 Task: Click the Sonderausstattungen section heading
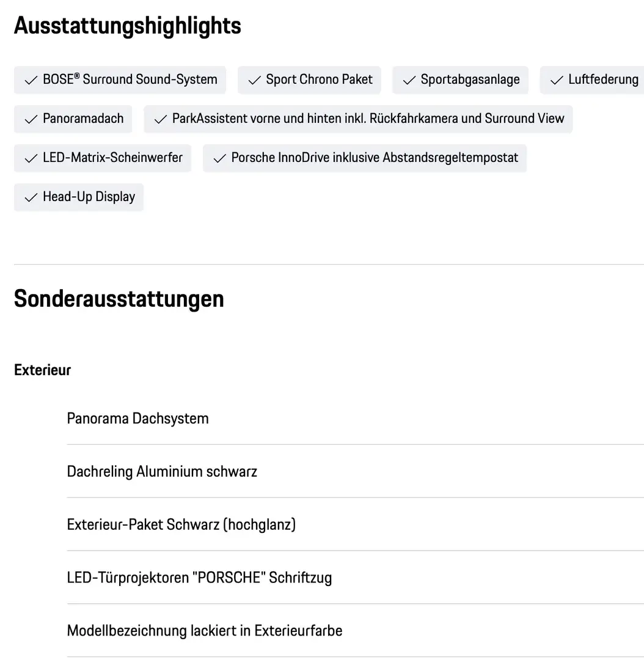[119, 299]
